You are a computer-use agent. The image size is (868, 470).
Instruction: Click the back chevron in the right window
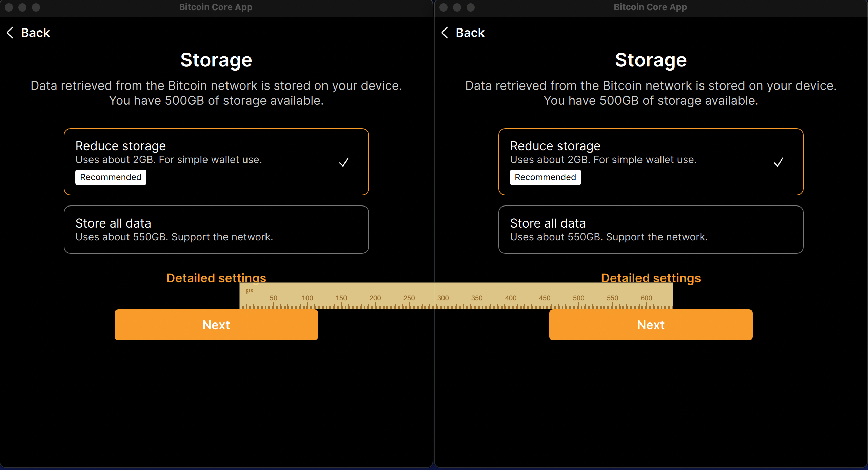tap(445, 33)
